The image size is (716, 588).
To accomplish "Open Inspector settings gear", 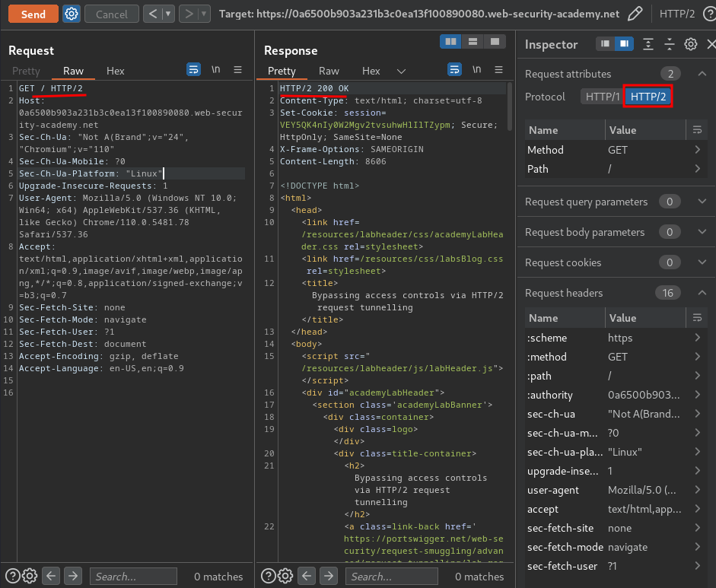I will [690, 44].
